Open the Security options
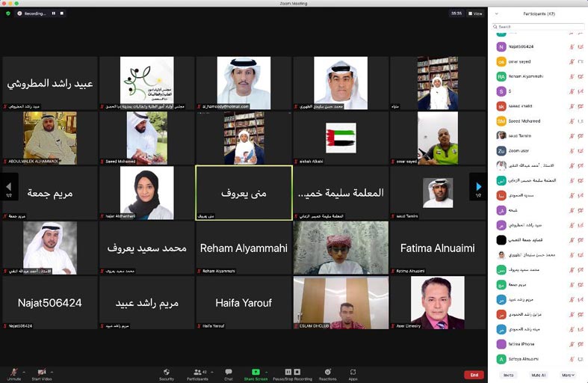Viewport: 588px width, 383px height. [x=167, y=373]
